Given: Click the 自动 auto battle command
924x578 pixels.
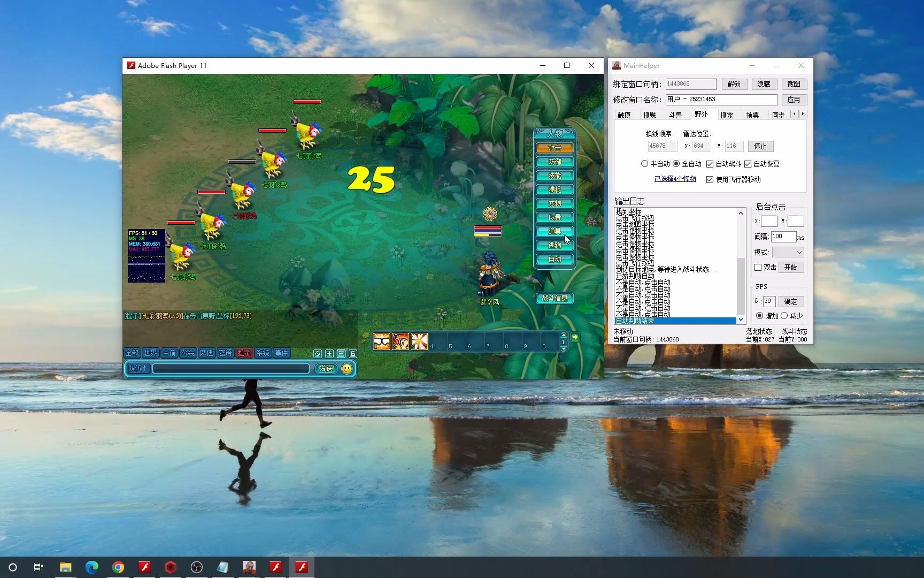Looking at the screenshot, I should [x=555, y=259].
